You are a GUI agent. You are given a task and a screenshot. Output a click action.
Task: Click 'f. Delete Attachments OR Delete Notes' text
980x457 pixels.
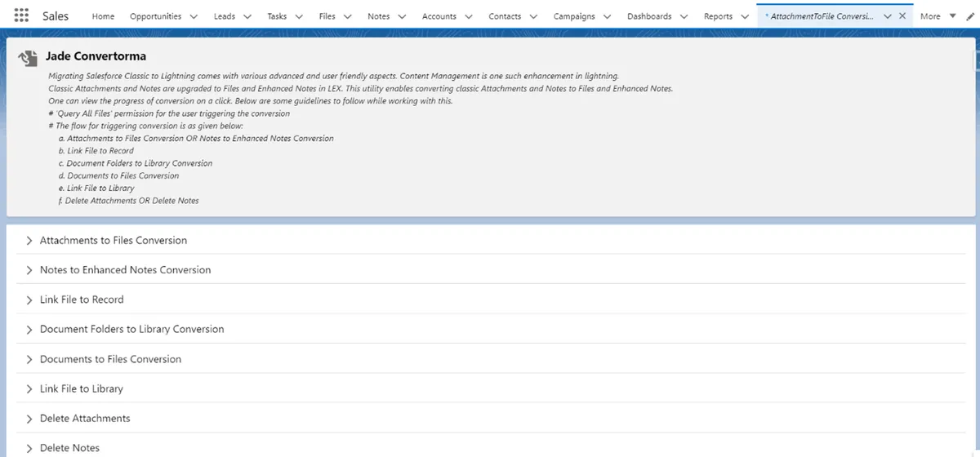[x=129, y=201]
